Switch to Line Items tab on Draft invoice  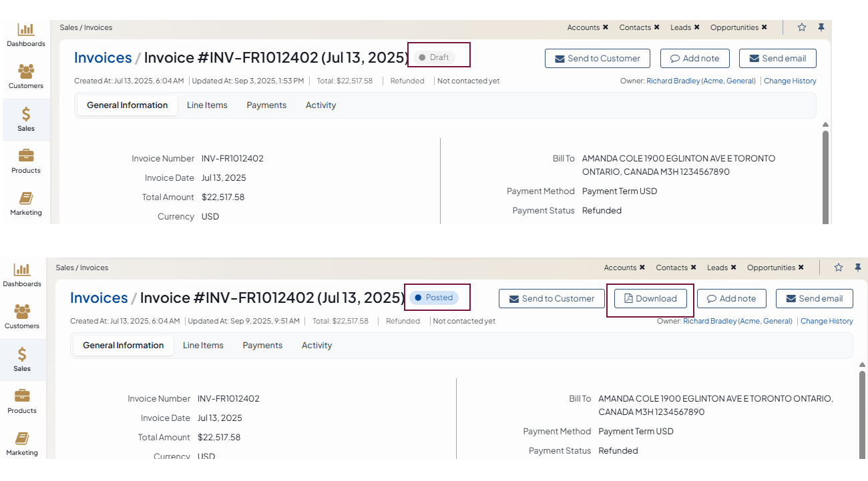coord(207,105)
